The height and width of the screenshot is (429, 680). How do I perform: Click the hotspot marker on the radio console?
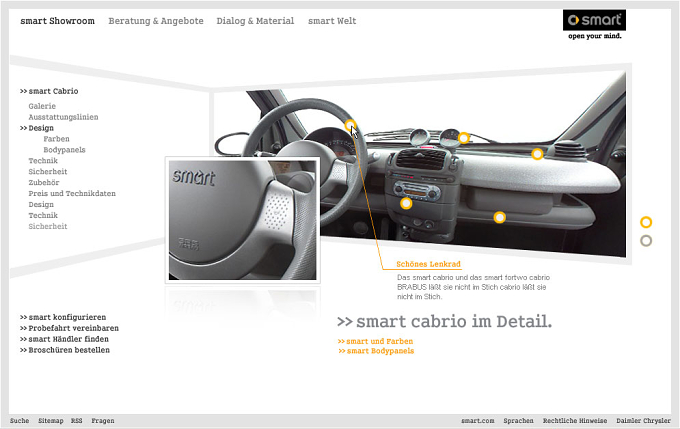406,203
